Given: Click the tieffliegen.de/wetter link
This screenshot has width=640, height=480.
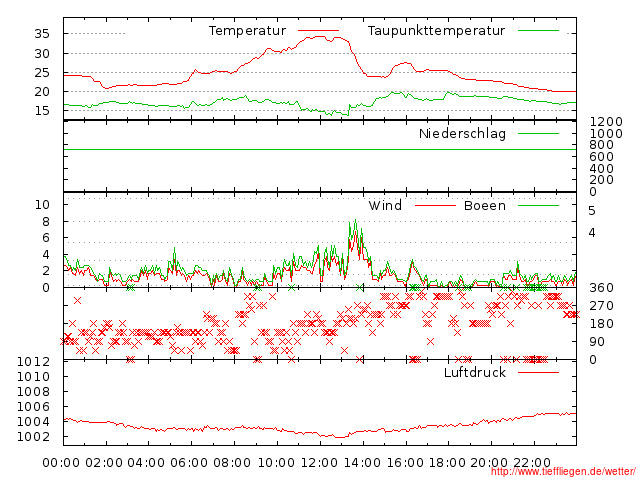Looking at the screenshot, I should 563,471.
